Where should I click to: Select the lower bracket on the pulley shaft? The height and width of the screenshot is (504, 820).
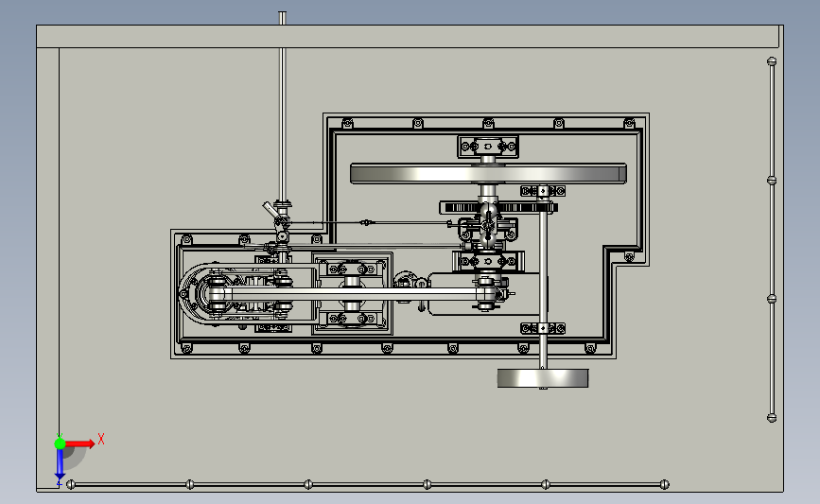coord(543,328)
